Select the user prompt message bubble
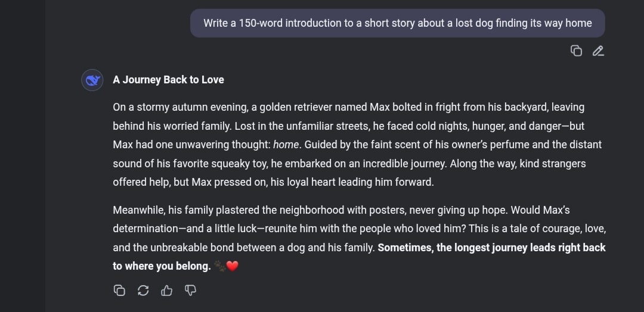 coord(398,23)
